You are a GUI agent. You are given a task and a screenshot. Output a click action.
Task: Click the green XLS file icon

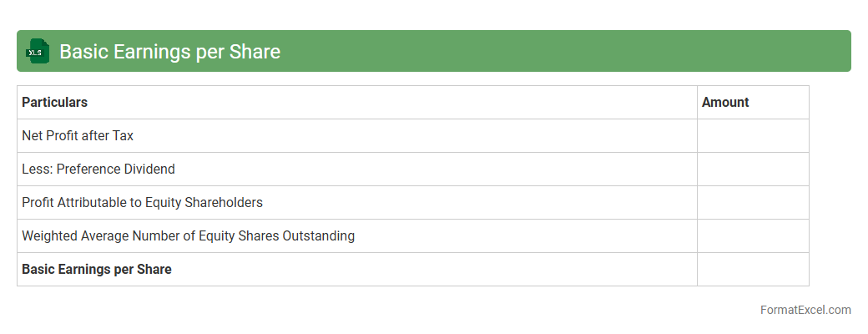click(x=37, y=52)
